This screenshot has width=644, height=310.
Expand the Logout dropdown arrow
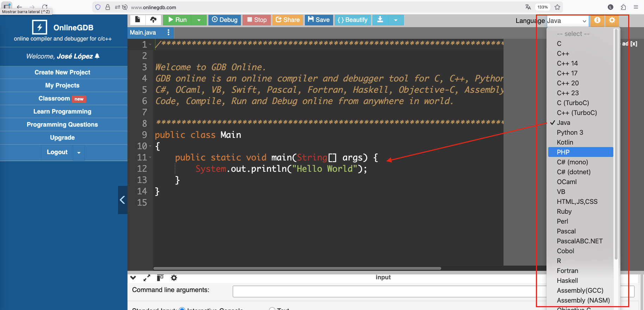tap(79, 153)
